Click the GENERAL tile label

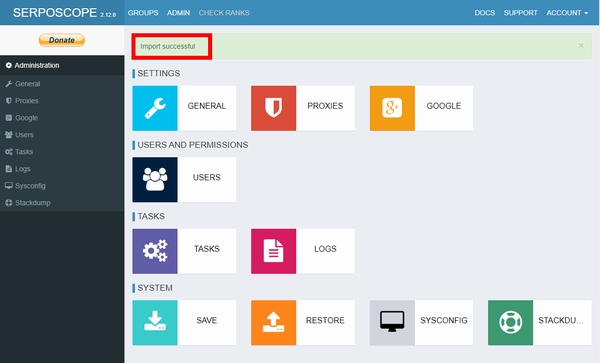[x=207, y=106]
